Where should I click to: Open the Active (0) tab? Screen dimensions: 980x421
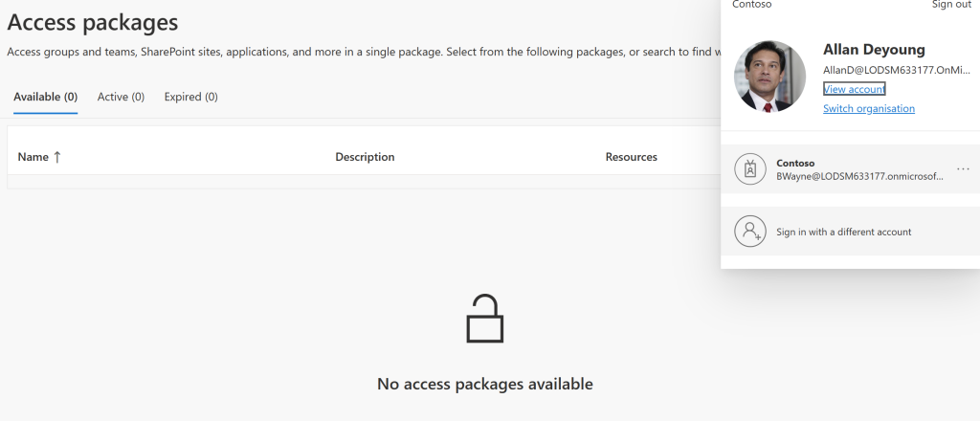click(x=121, y=97)
